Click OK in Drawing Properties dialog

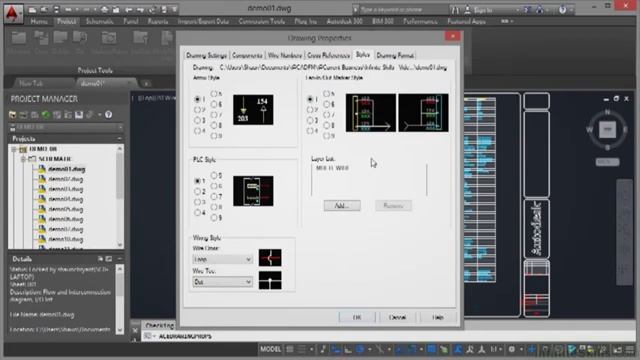tap(357, 317)
